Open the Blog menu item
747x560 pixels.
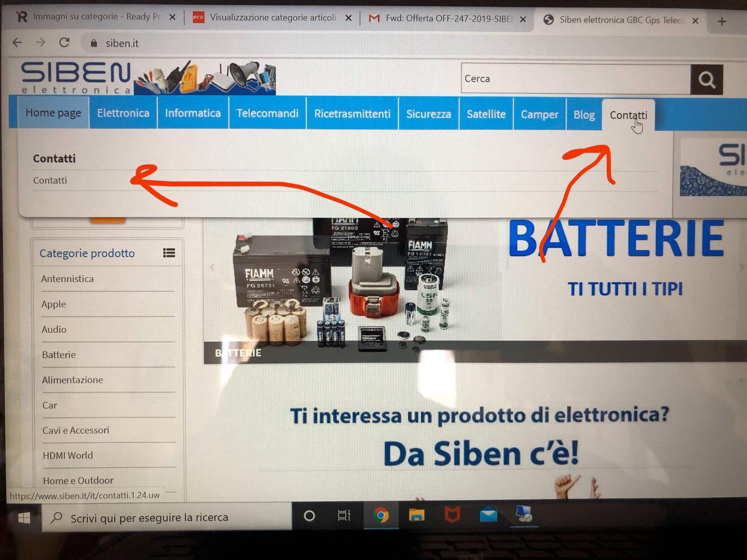[584, 115]
